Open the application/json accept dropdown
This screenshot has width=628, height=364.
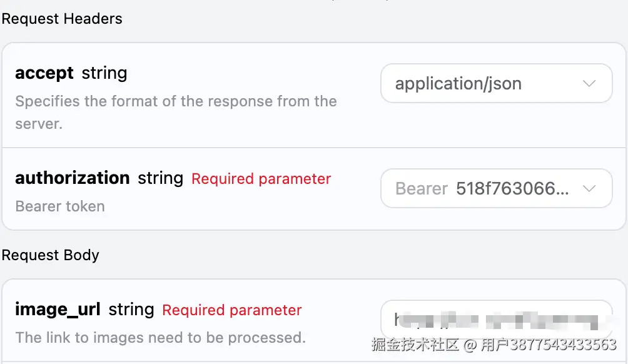[496, 84]
